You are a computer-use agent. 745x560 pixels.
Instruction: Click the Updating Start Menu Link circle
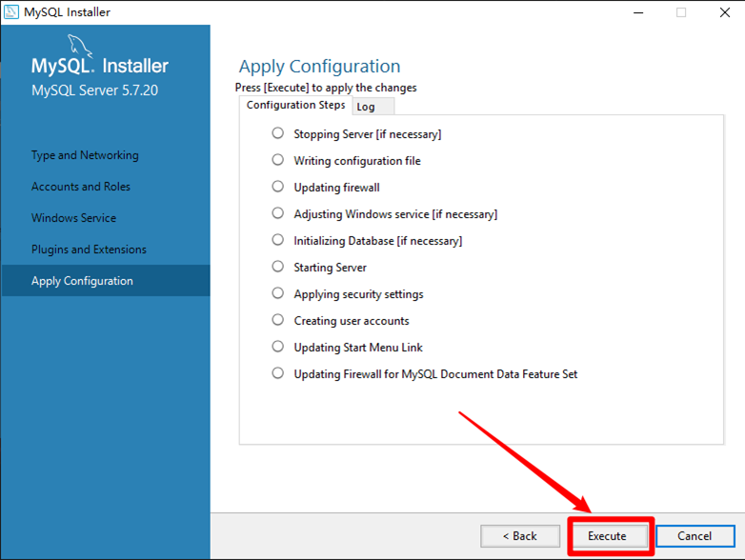pyautogui.click(x=278, y=347)
